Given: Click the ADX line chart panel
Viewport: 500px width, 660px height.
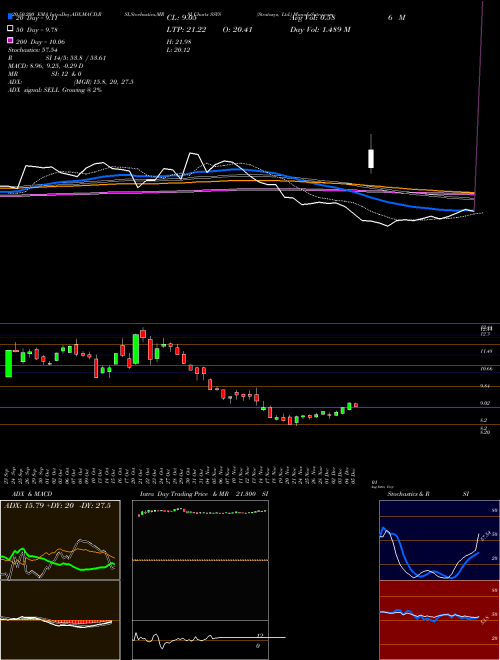Looking at the screenshot, I should pos(60,540).
